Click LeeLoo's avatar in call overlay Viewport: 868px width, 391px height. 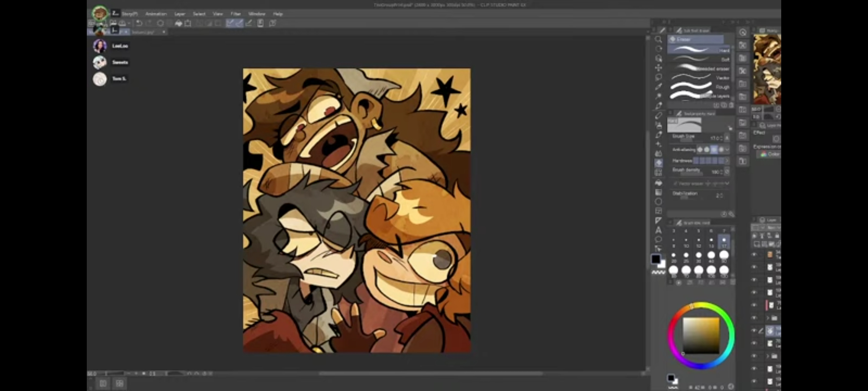click(x=99, y=46)
